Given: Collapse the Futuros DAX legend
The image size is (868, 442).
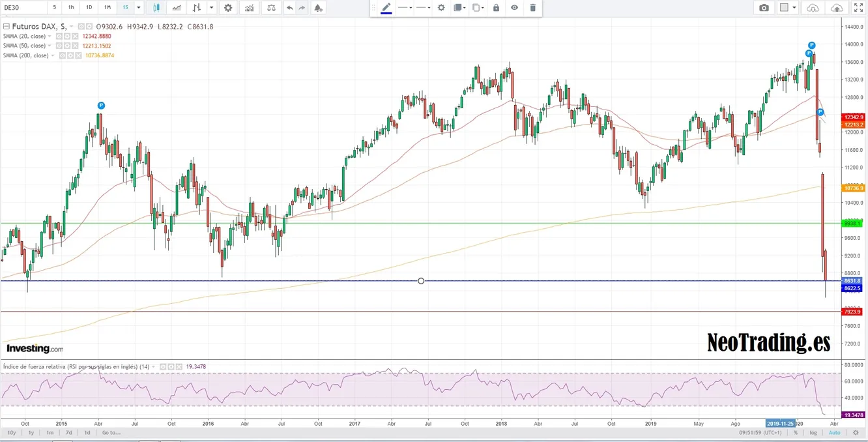Looking at the screenshot, I should coord(7,27).
